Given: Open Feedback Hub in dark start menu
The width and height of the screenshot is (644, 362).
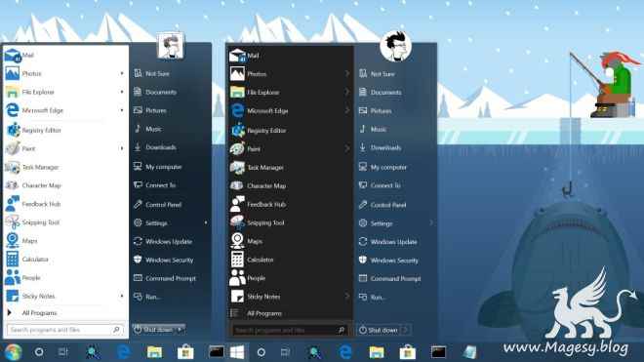Looking at the screenshot, I should click(x=290, y=204).
